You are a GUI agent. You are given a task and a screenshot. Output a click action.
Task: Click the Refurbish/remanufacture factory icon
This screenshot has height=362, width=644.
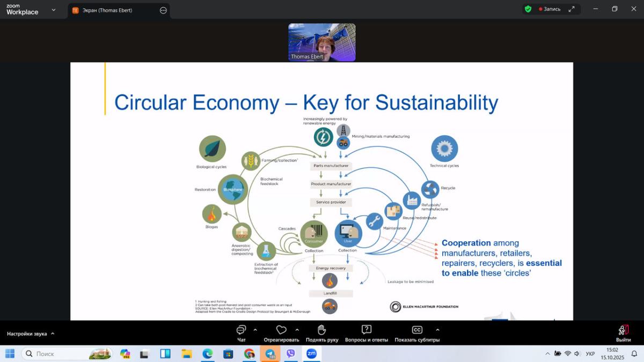[x=412, y=200]
